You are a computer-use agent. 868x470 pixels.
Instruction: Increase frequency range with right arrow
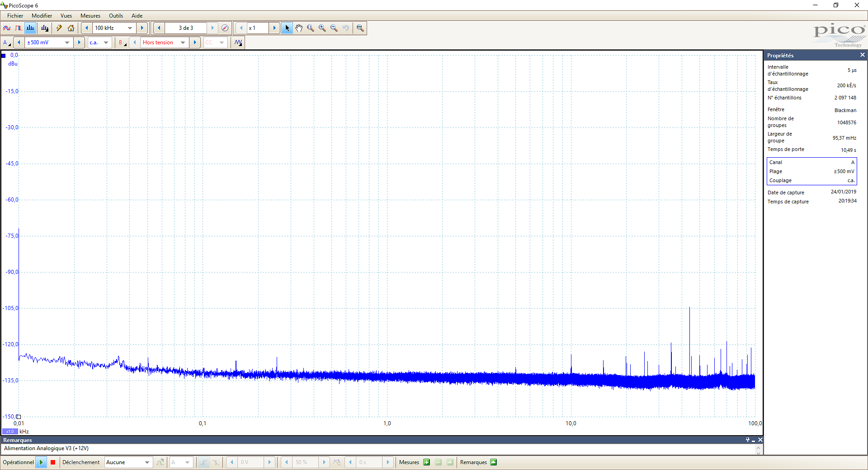pos(142,28)
